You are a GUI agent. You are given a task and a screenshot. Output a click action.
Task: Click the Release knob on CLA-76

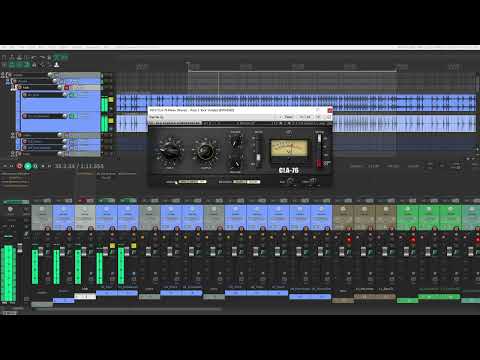pos(235,164)
